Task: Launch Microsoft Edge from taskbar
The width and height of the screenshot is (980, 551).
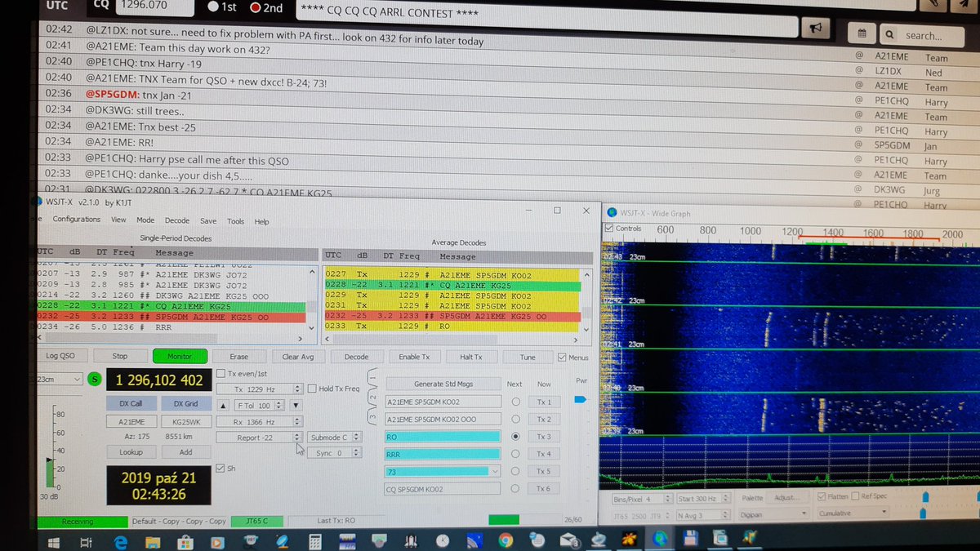Action: click(x=121, y=541)
